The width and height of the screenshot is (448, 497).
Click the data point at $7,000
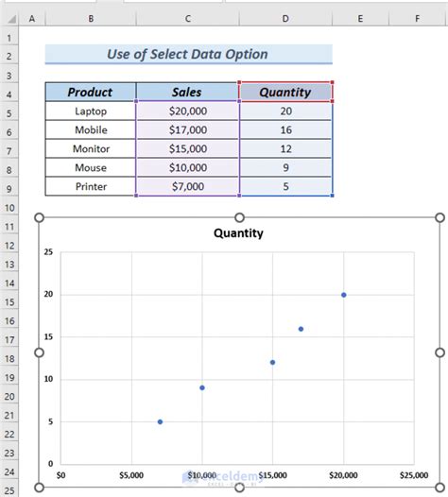pyautogui.click(x=160, y=421)
